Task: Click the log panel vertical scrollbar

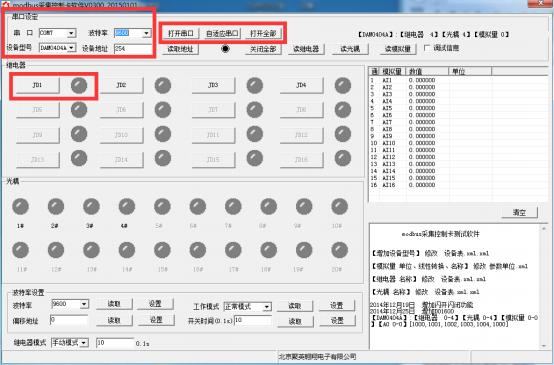Action: click(x=544, y=287)
